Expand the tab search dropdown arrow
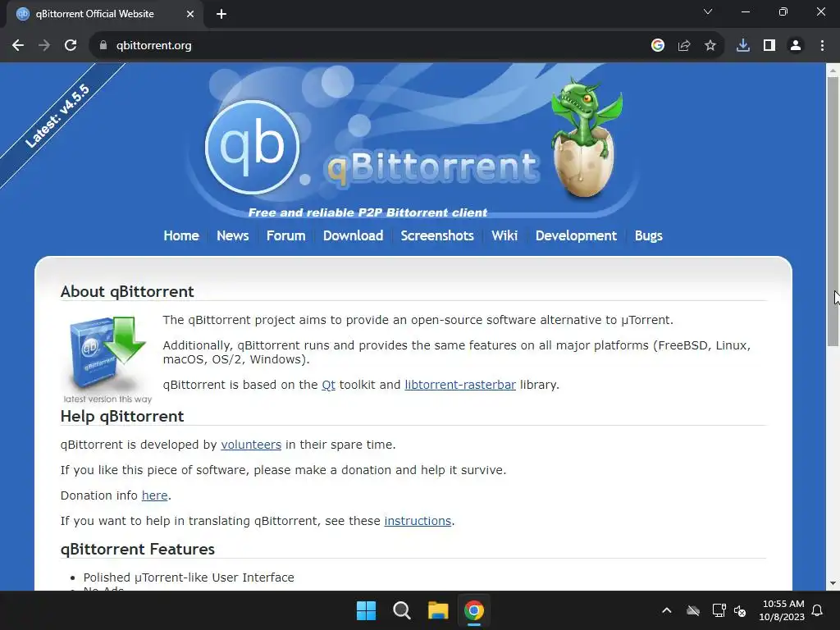This screenshot has width=840, height=630. point(708,11)
